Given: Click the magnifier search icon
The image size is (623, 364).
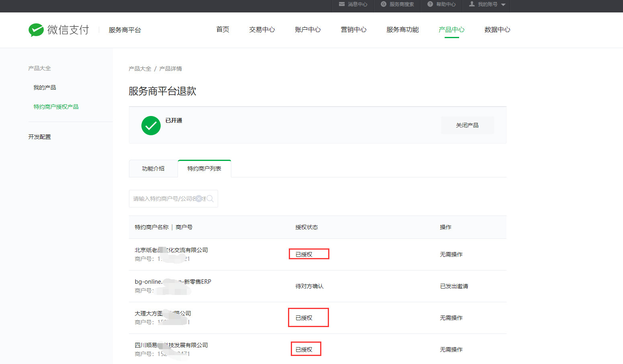Looking at the screenshot, I should point(210,199).
